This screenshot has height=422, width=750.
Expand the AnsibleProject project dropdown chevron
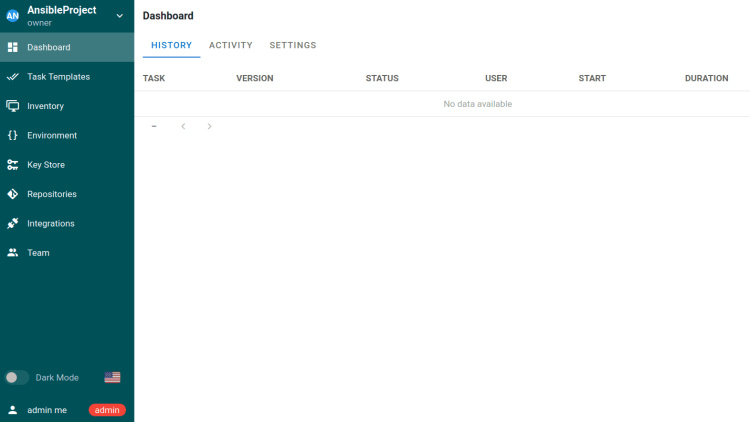click(120, 16)
